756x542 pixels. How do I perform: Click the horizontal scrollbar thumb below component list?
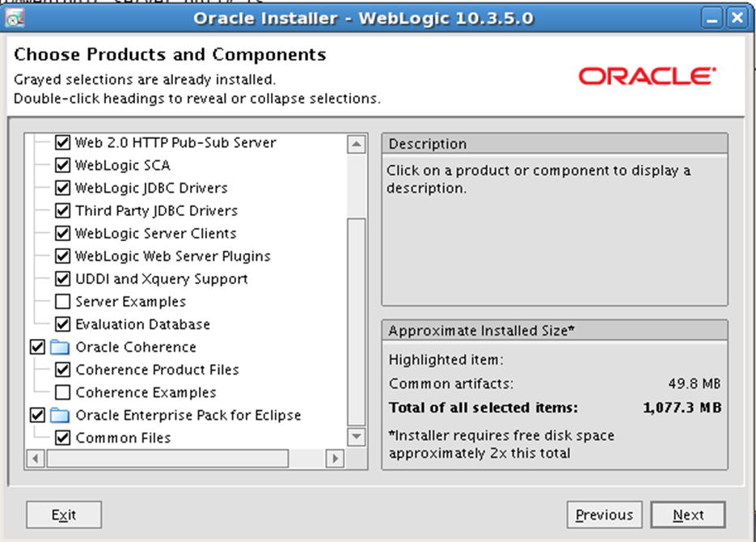[167, 458]
